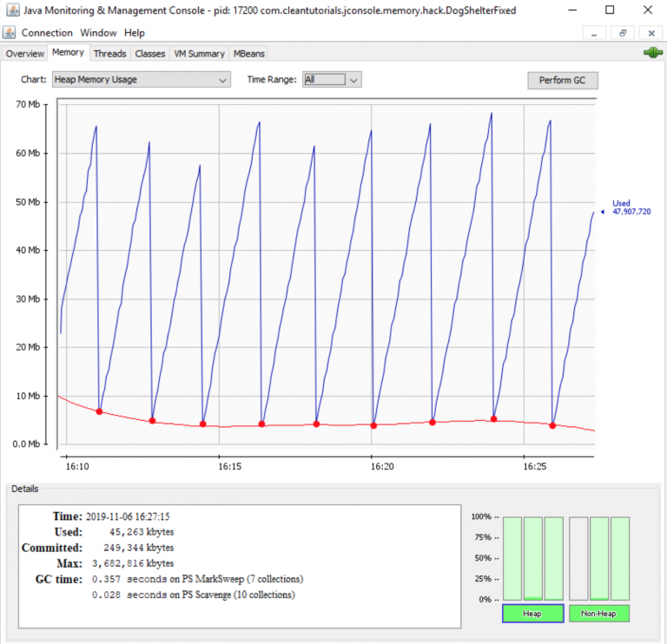This screenshot has width=667, height=644.
Task: Click the first heap memory pool bar
Action: click(512, 558)
